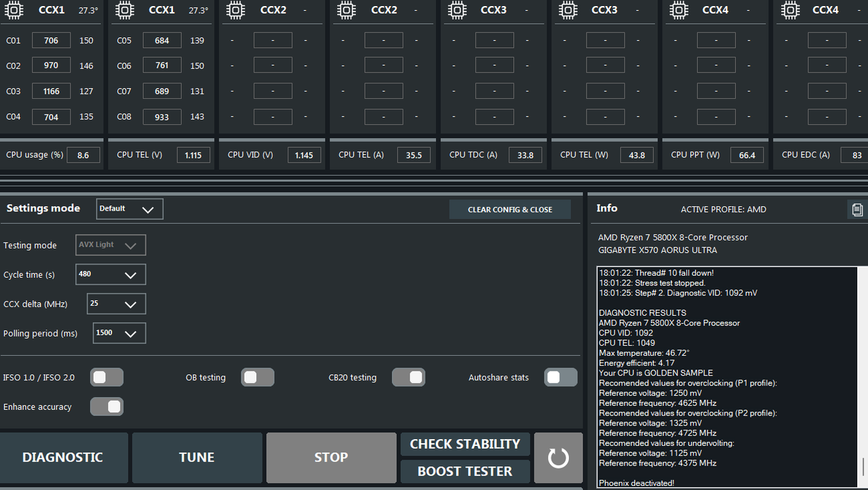
Task: Click CLEAR CONFIG & CLOSE
Action: (510, 209)
